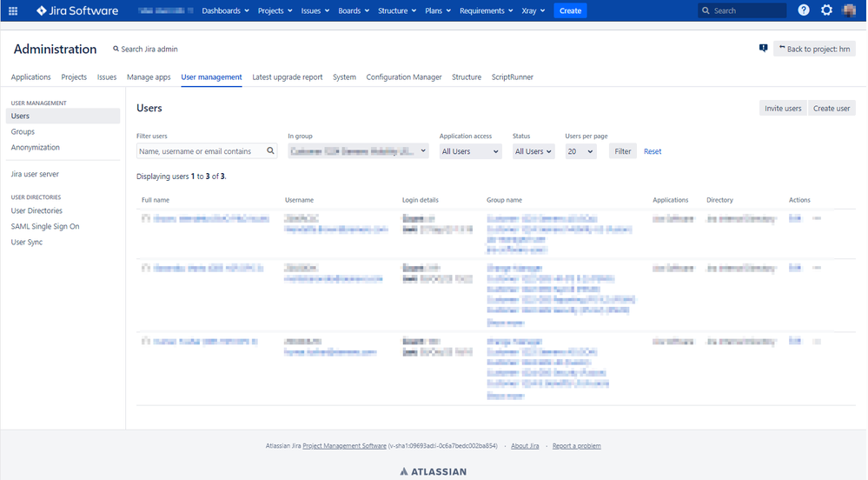
Task: Open the Users per page dropdown
Action: coord(580,150)
